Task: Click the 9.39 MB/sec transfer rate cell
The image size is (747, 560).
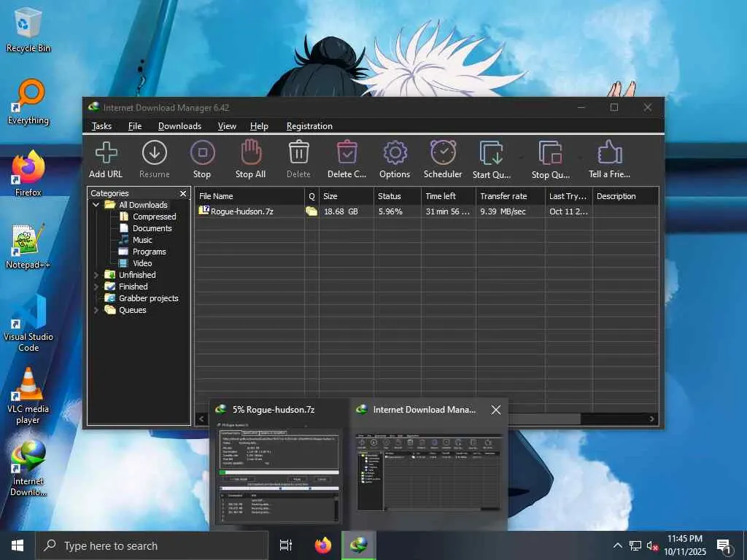Action: pyautogui.click(x=503, y=211)
